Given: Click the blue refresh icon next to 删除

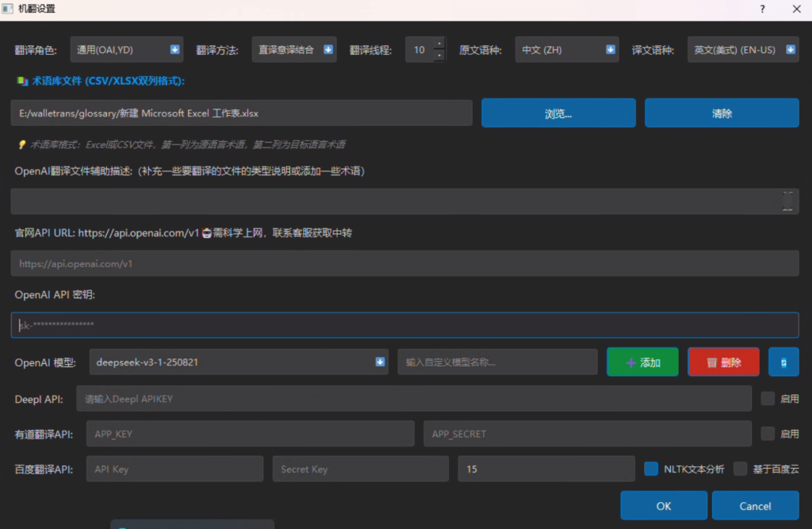Looking at the screenshot, I should pos(783,362).
